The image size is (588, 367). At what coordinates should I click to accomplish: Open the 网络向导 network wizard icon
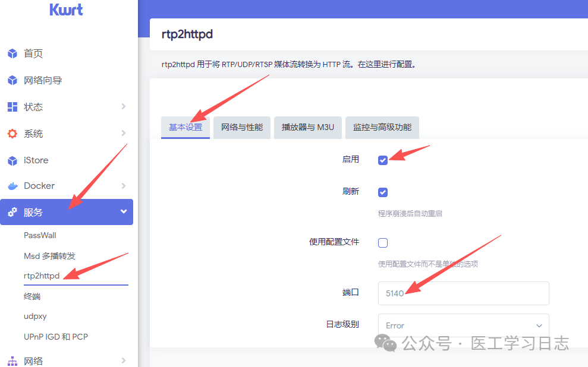(x=13, y=80)
